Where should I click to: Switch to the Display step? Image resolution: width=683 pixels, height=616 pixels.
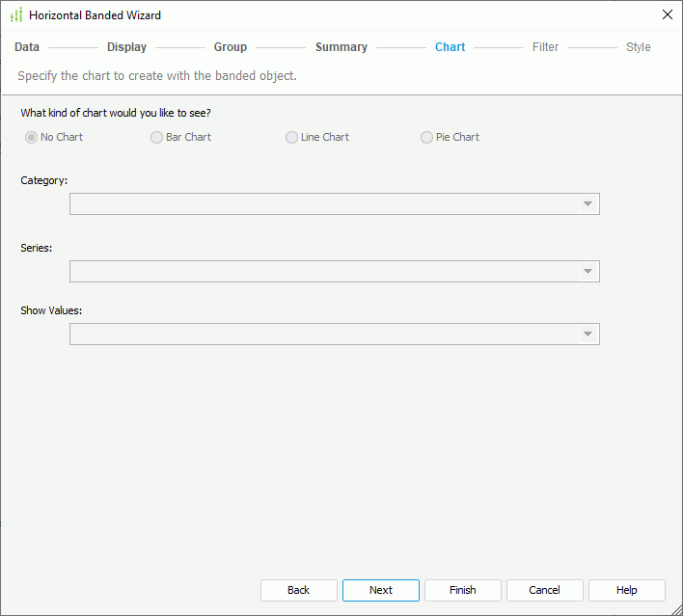[x=126, y=47]
